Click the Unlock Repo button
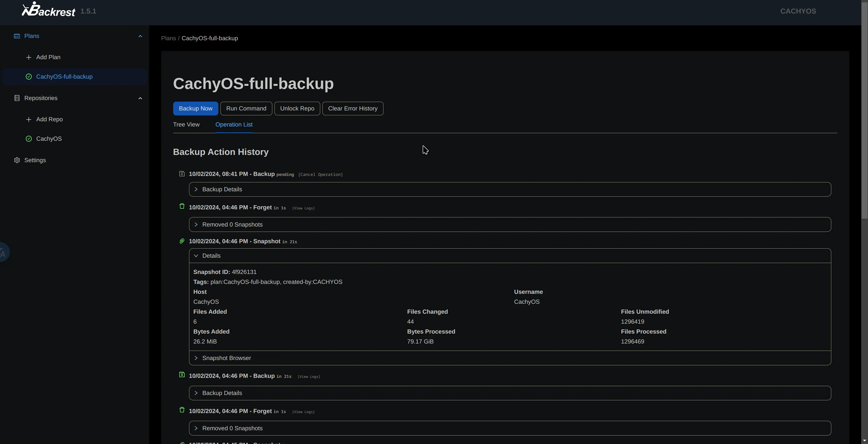868x444 pixels. pyautogui.click(x=297, y=108)
